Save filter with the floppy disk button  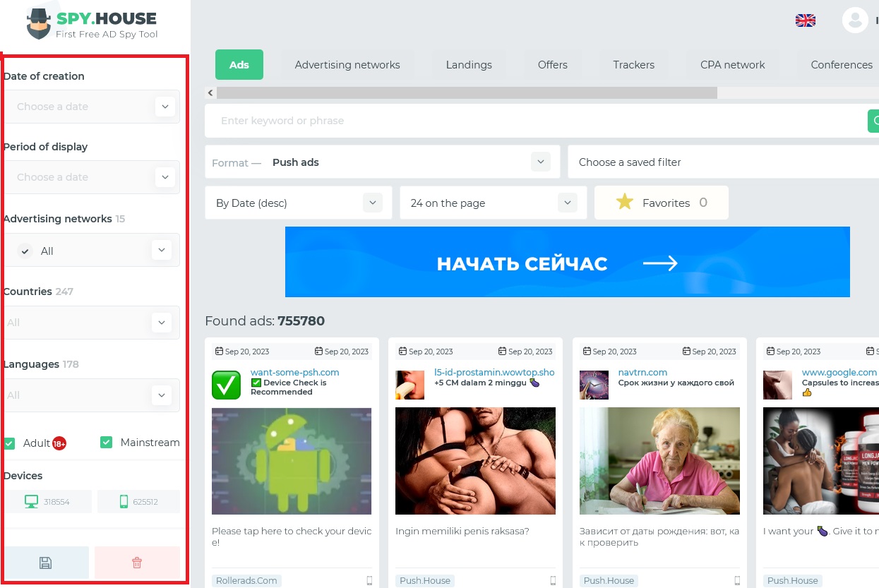pyautogui.click(x=46, y=563)
